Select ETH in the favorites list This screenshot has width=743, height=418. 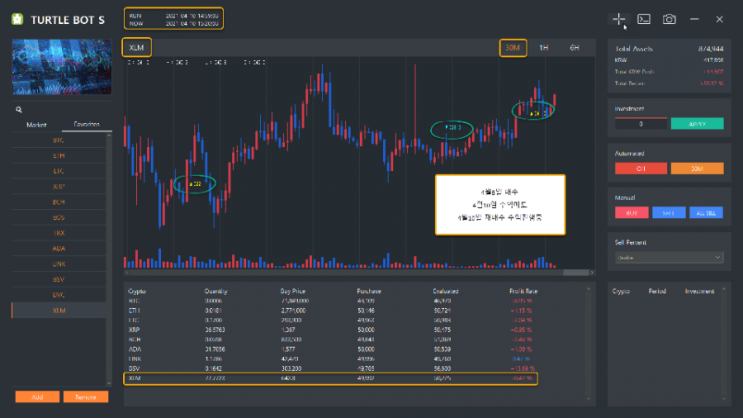[x=59, y=155]
